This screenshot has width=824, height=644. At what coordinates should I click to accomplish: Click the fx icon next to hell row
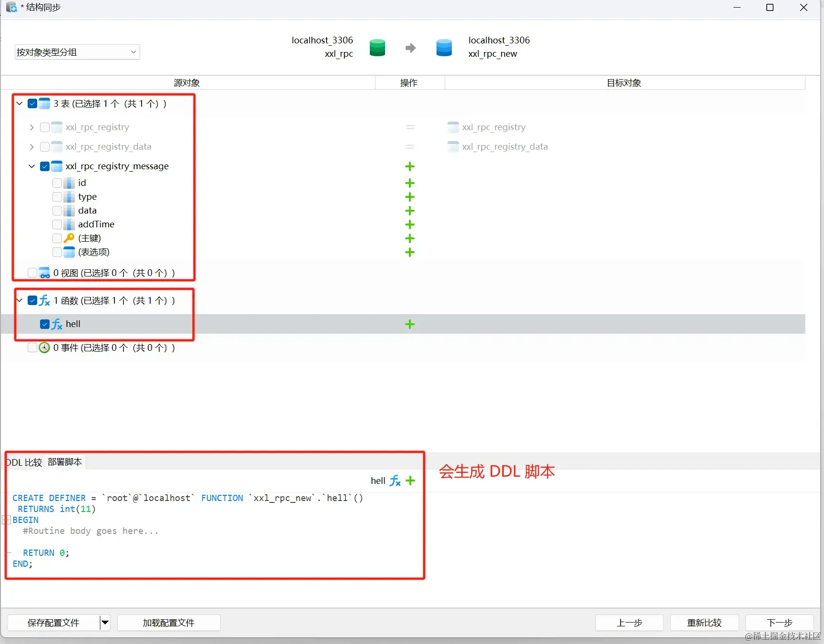pos(57,324)
